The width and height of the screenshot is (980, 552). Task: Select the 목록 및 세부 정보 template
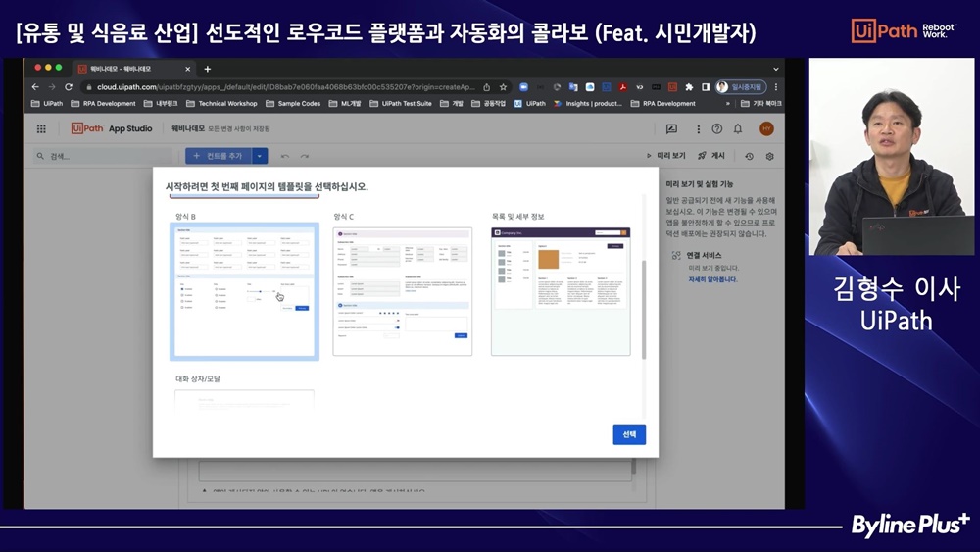(561, 292)
